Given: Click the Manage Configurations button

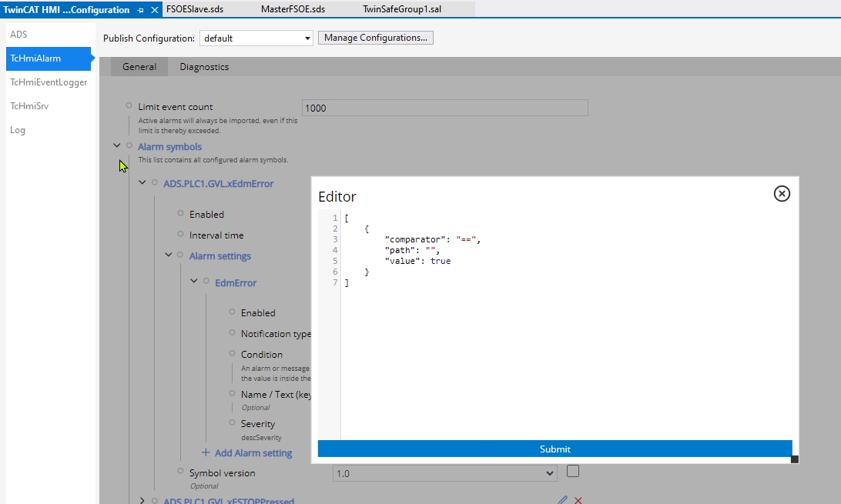Looking at the screenshot, I should coord(376,38).
